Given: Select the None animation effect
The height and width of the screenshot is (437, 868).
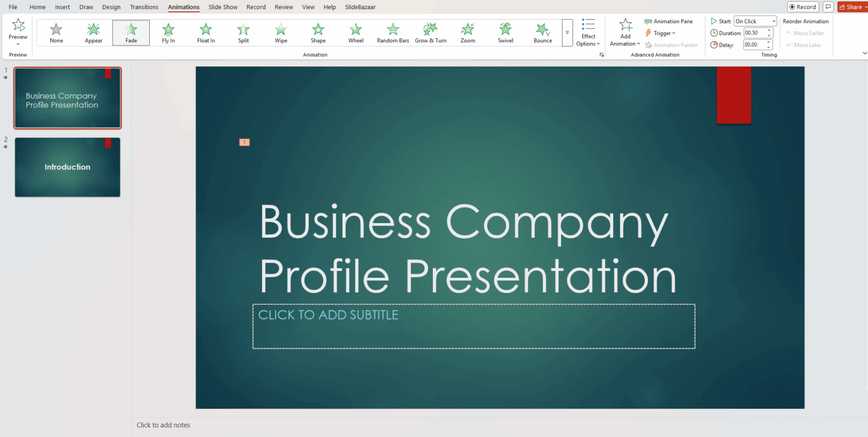Looking at the screenshot, I should [57, 33].
